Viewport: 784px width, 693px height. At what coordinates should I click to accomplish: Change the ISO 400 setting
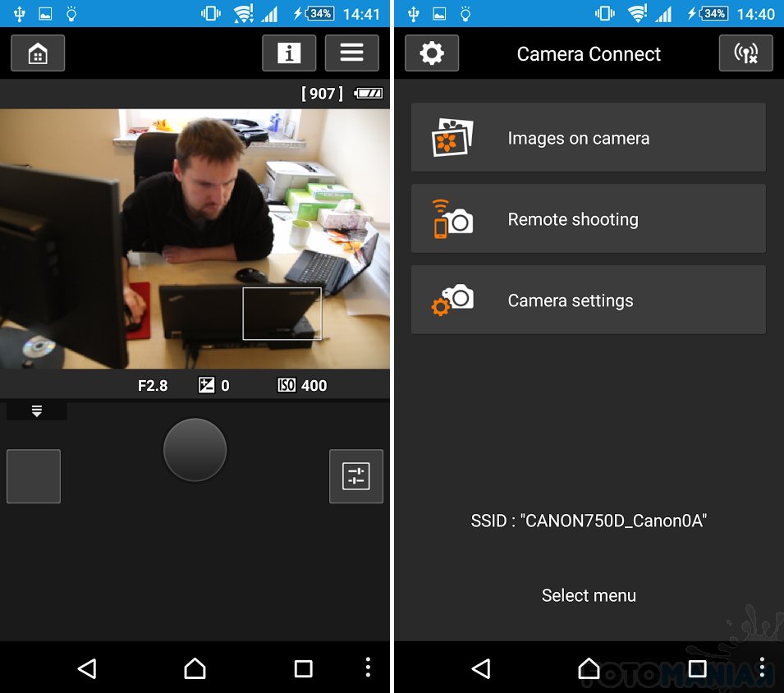(x=303, y=385)
